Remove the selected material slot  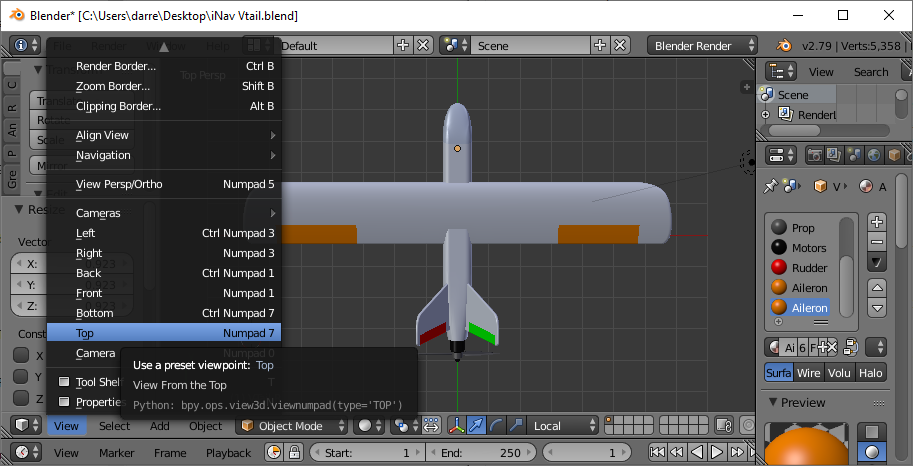(x=877, y=242)
